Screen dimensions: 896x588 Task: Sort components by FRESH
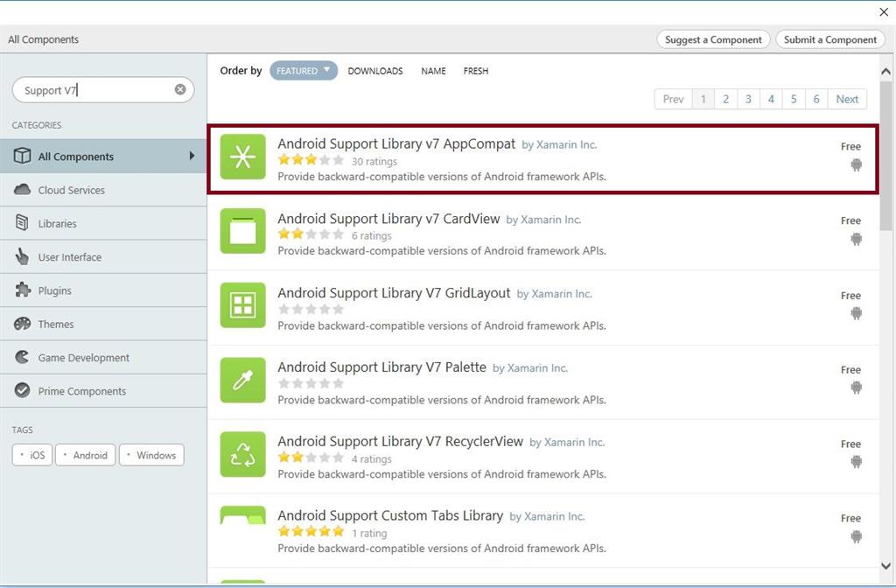pos(475,71)
